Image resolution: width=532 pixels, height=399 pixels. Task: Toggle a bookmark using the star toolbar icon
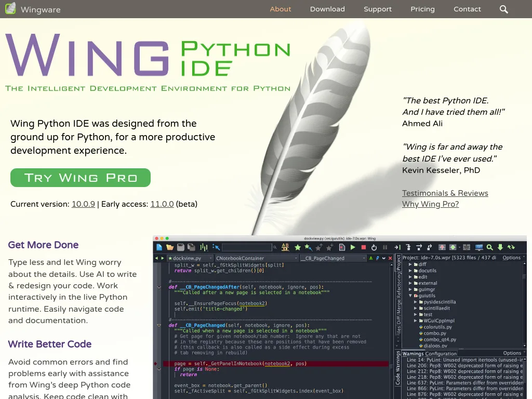(x=297, y=247)
